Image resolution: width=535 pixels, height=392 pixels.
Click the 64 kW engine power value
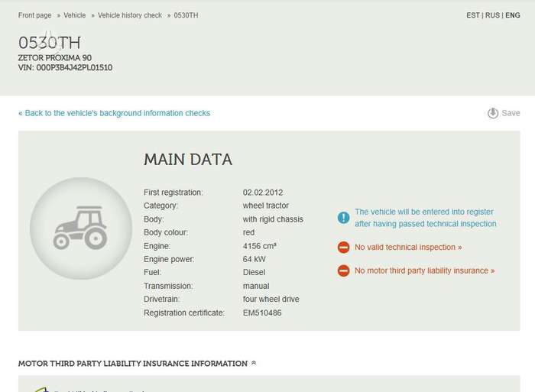(x=255, y=259)
